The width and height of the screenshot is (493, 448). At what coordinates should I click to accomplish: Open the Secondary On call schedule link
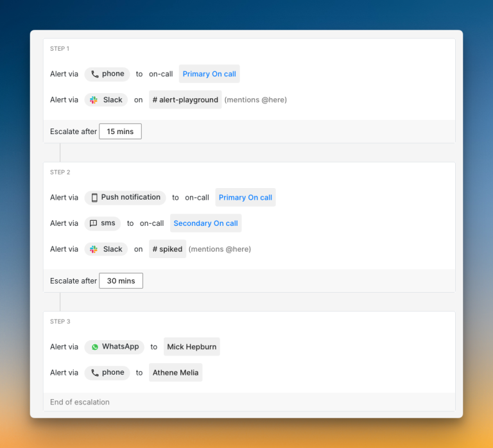[x=205, y=223]
